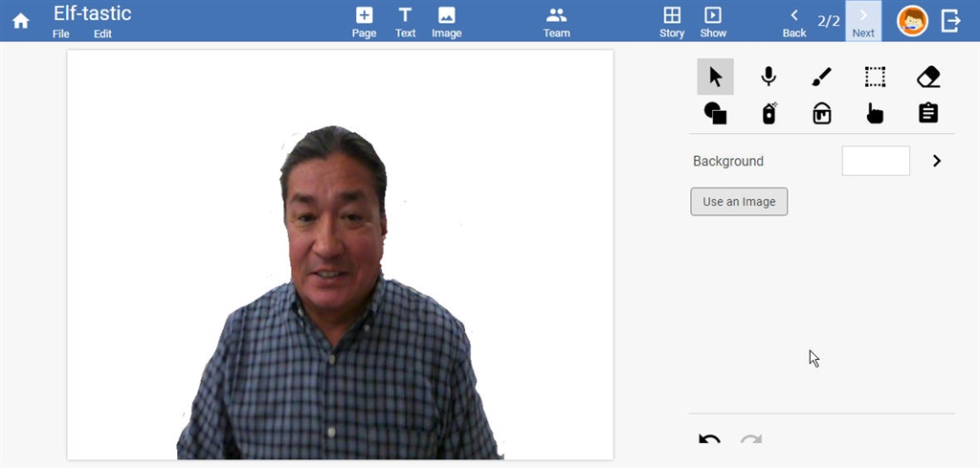Select the man's photo on canvas
Screen dimensions: 980x468
pyautogui.click(x=340, y=293)
